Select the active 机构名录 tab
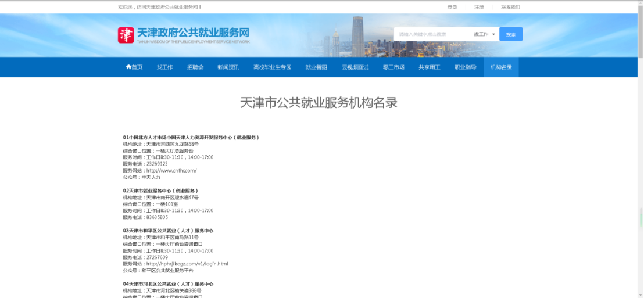Viewport: 644px width, 298px height. (x=501, y=67)
